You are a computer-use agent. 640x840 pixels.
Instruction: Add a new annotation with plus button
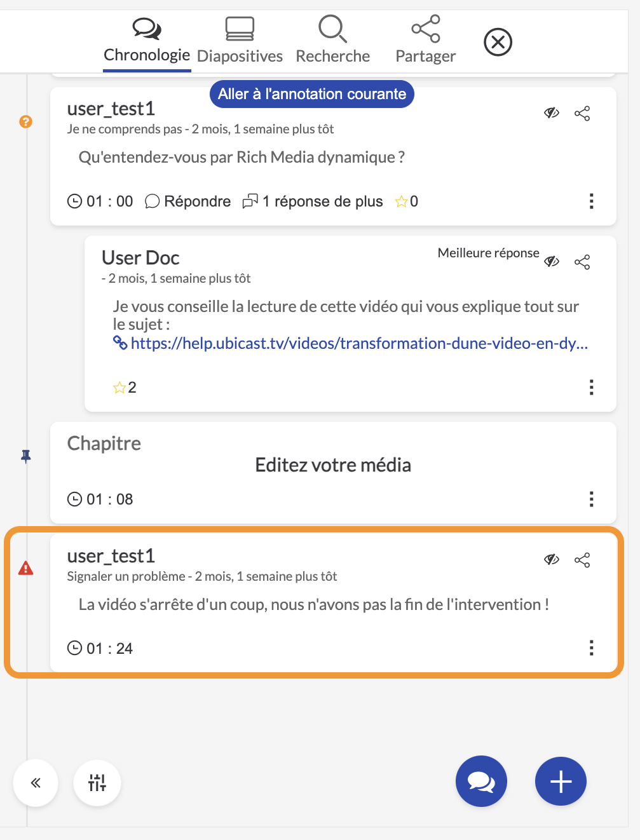click(x=561, y=781)
